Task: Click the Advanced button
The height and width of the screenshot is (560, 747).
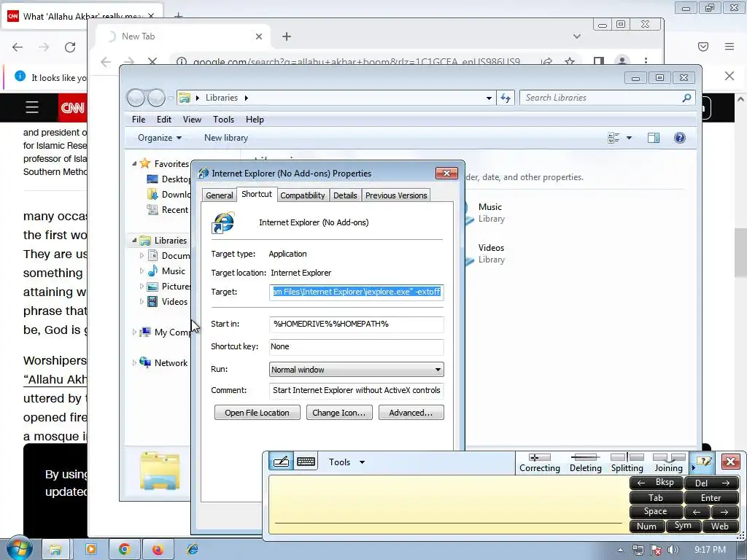Action: [x=411, y=413]
